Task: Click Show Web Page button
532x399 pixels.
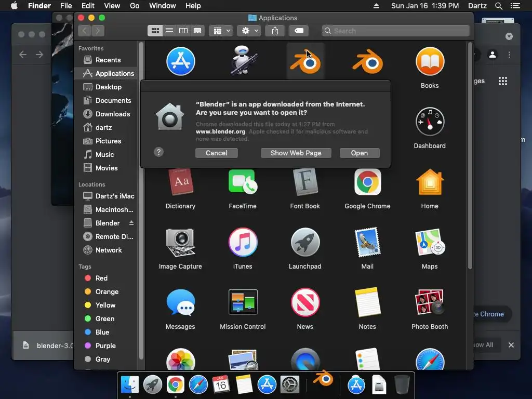Action: point(296,153)
